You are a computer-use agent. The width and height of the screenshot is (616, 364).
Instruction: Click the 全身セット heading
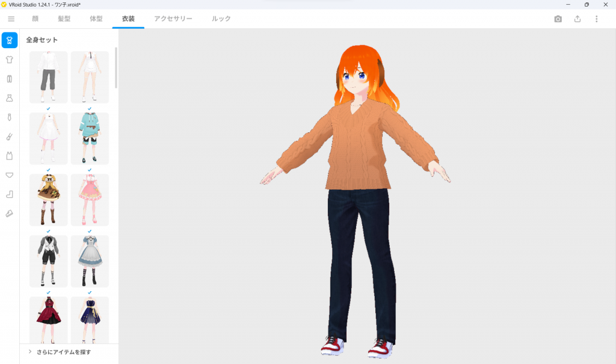42,40
